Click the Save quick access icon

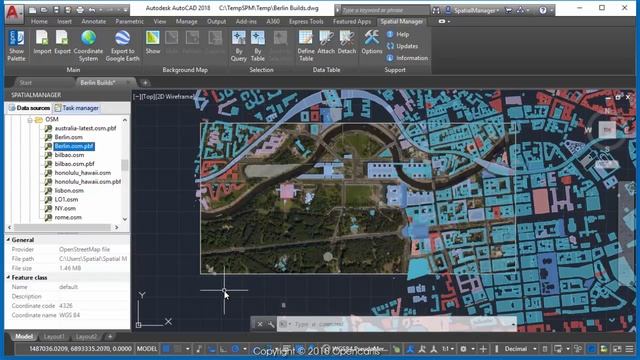(56, 10)
